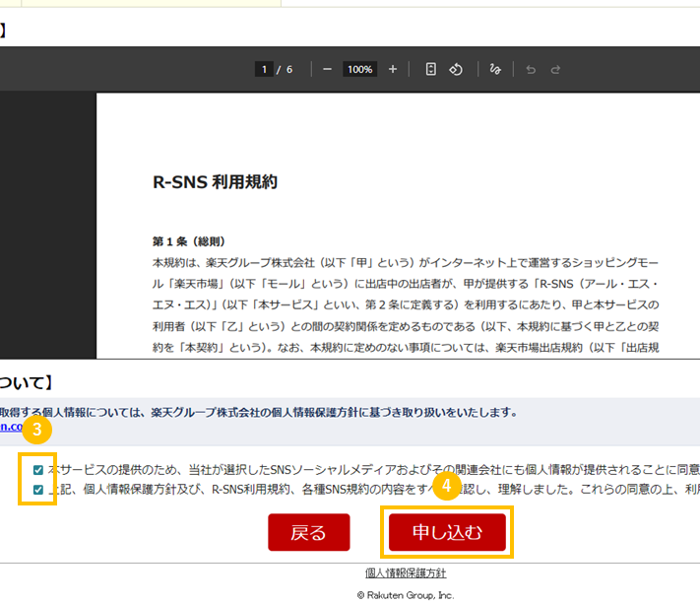Toggle R-SNS terms agreement checkbox
This screenshot has height=604, width=700.
(x=38, y=489)
